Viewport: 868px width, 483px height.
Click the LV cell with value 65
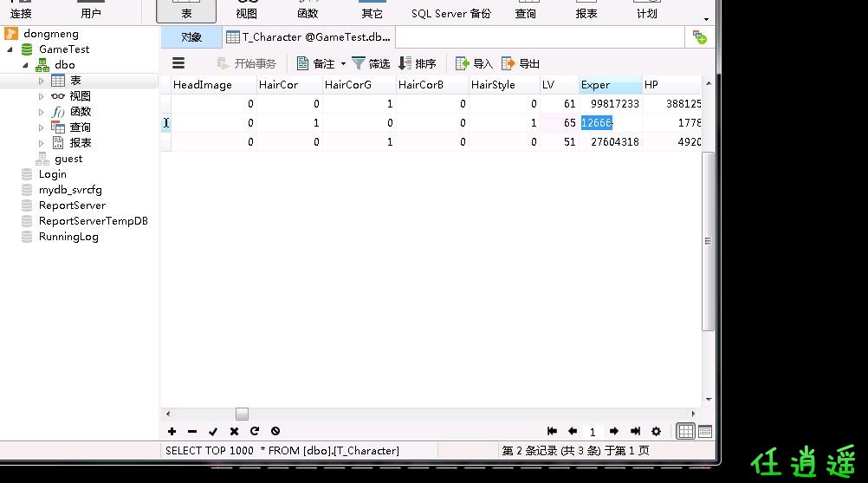click(x=560, y=123)
